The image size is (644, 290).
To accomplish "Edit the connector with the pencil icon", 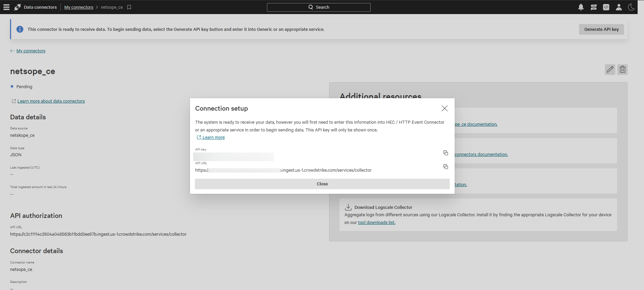I will tap(610, 69).
